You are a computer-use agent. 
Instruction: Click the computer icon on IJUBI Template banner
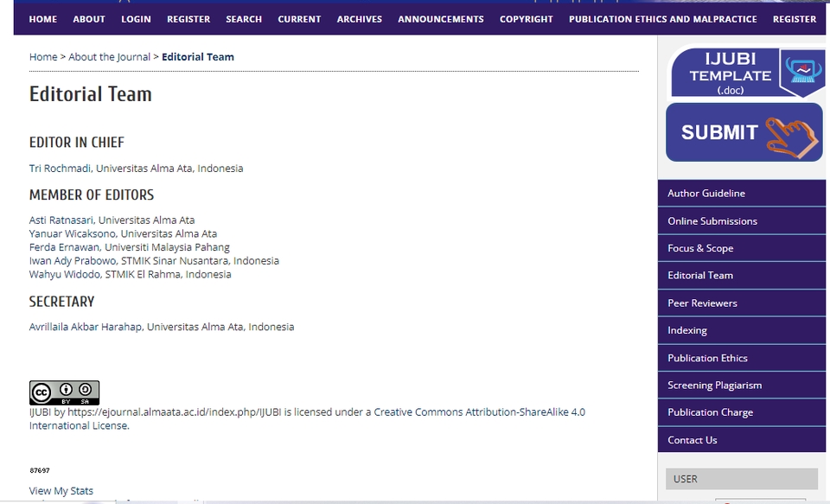(x=802, y=71)
